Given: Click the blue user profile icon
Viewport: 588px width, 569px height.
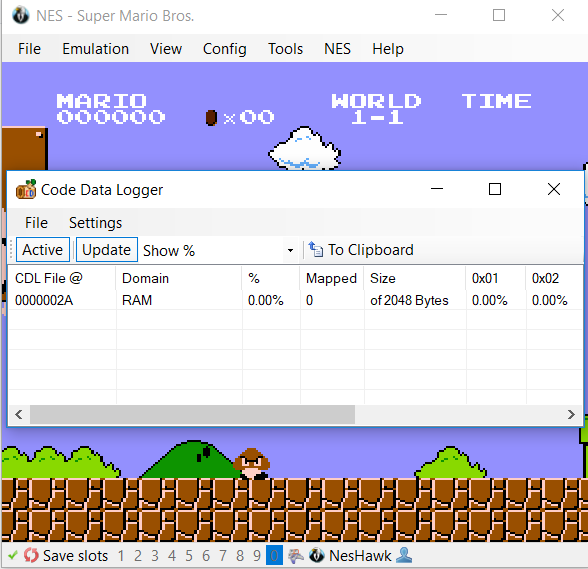Looking at the screenshot, I should click(404, 555).
